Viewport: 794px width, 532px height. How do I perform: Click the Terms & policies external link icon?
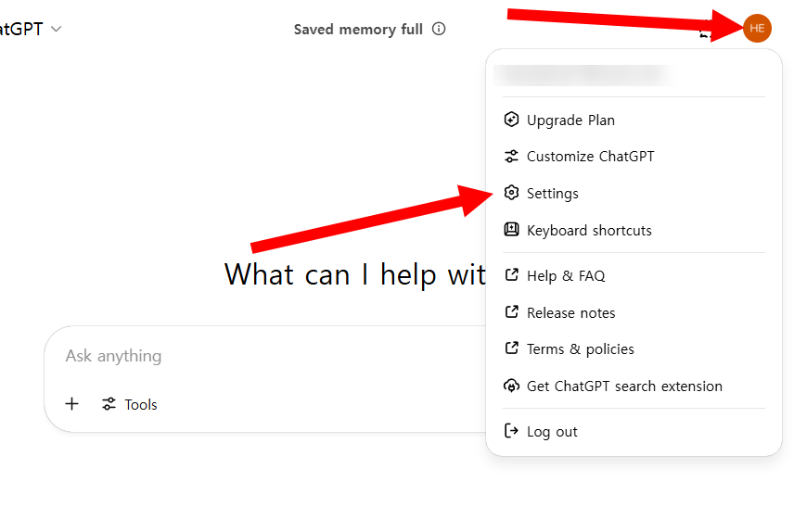click(511, 348)
